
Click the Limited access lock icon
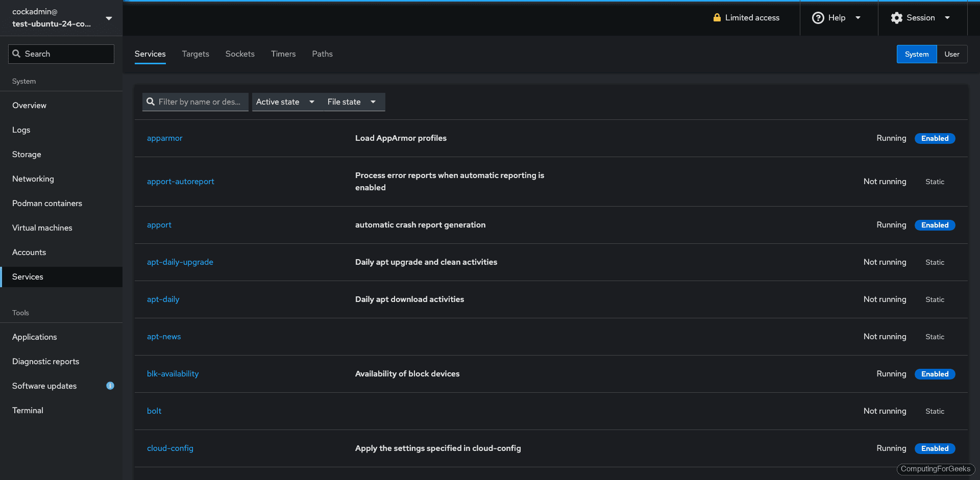[x=717, y=17]
